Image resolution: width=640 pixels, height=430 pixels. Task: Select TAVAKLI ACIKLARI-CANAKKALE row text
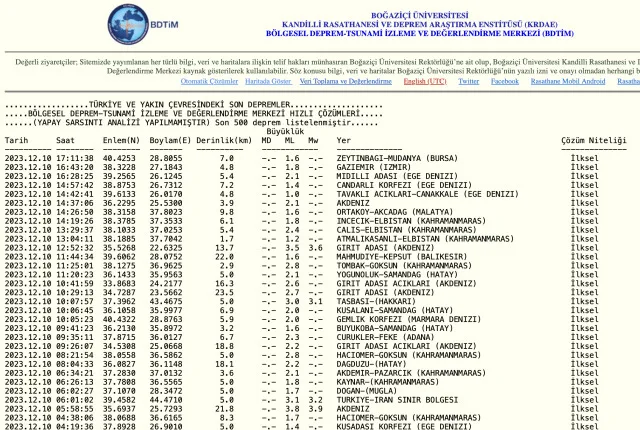tap(427, 194)
